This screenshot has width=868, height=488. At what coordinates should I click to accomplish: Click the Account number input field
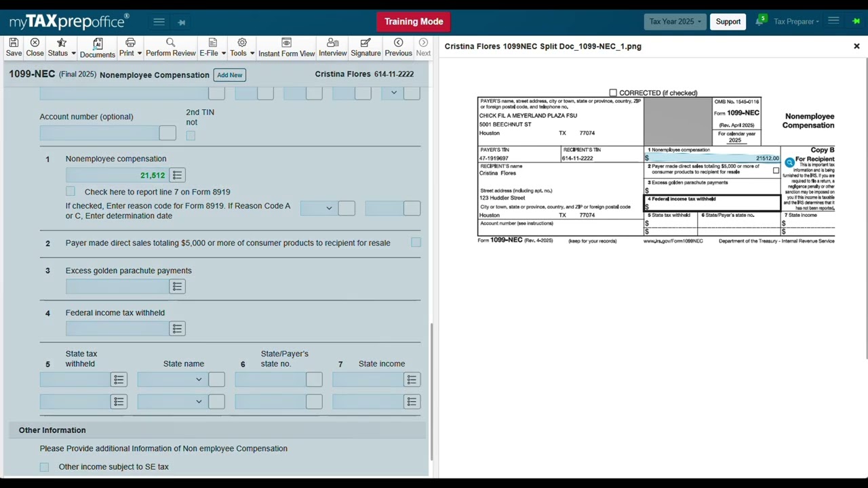click(99, 134)
